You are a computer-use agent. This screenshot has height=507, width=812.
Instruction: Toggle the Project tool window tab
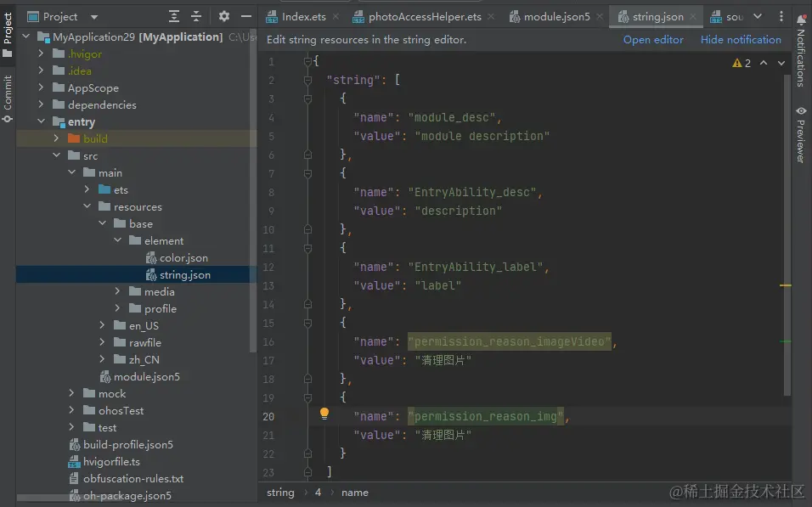tap(8, 34)
